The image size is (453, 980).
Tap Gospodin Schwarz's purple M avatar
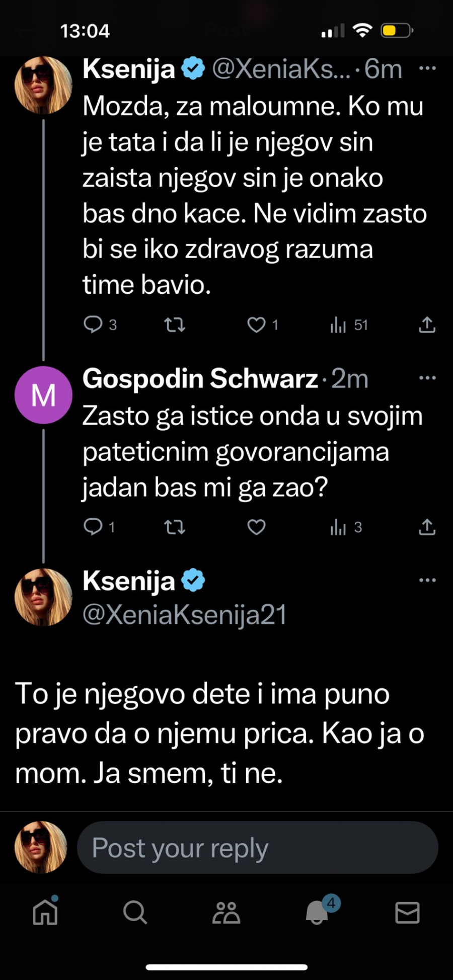[43, 394]
